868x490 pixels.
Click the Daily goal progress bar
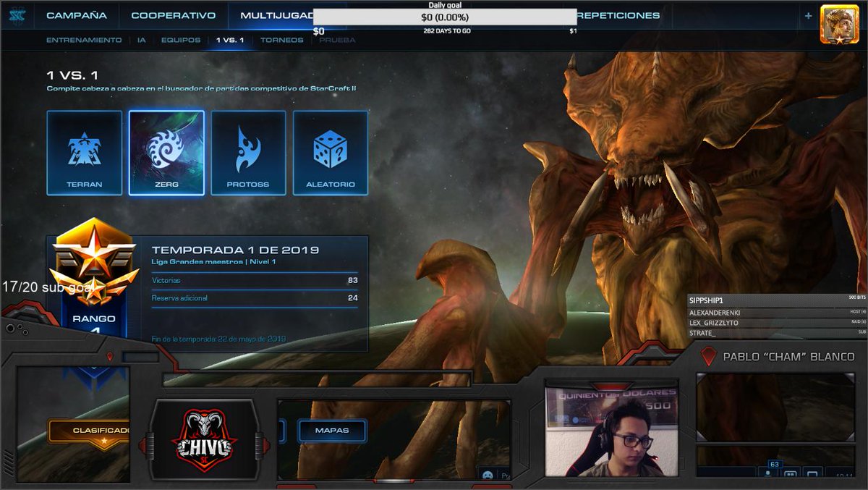[x=445, y=17]
